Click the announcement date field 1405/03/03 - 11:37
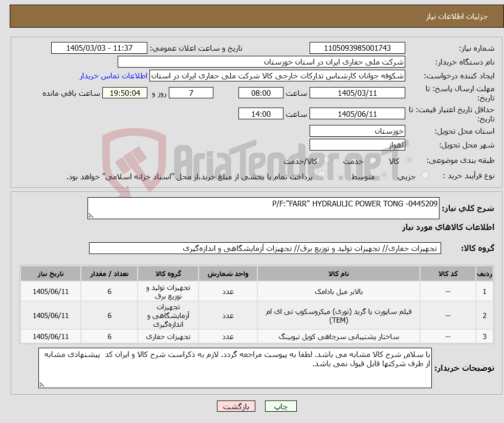 (99, 48)
